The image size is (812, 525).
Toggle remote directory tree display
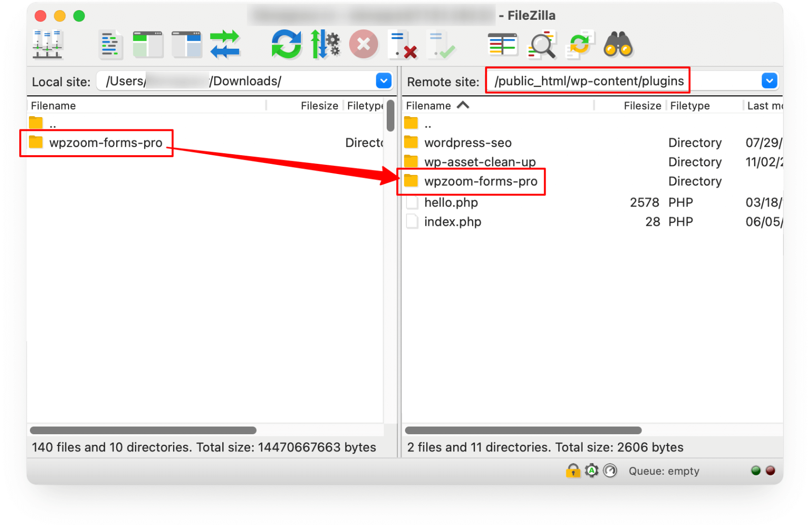tap(187, 45)
